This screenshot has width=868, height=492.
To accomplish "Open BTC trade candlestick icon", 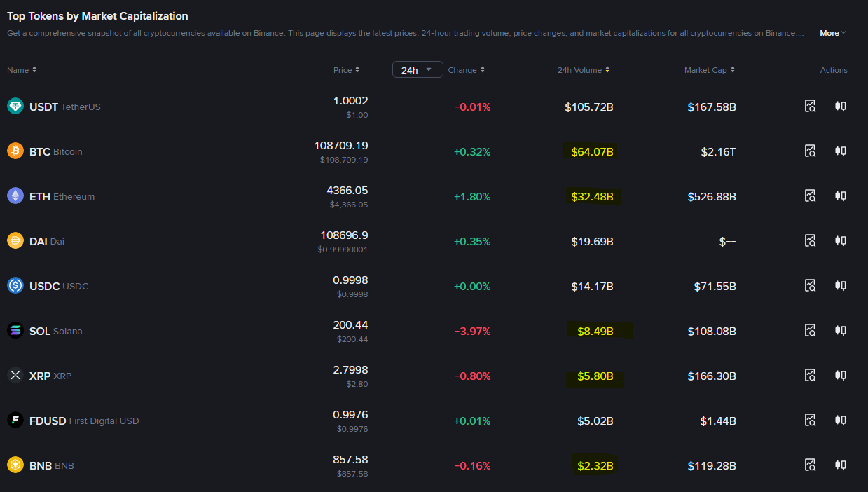I will (x=841, y=151).
